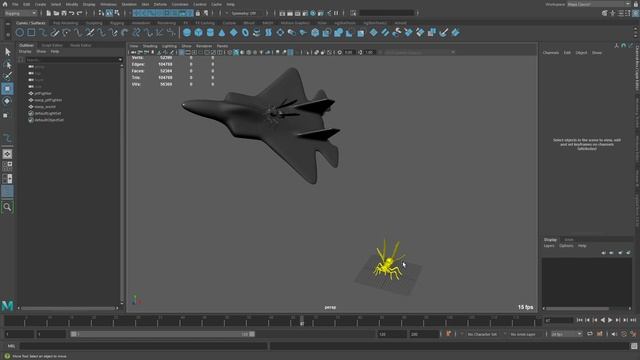Click the lock selection icon
The width and height of the screenshot is (640, 360).
198,13
